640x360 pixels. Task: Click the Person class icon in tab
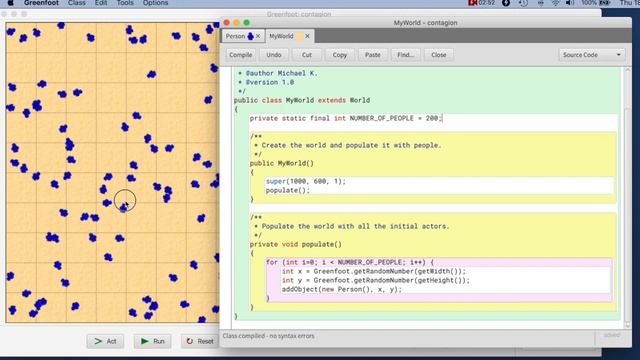[251, 36]
